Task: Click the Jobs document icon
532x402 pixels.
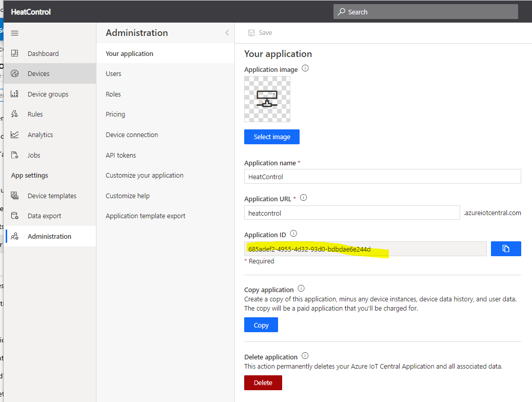Action: [x=14, y=155]
